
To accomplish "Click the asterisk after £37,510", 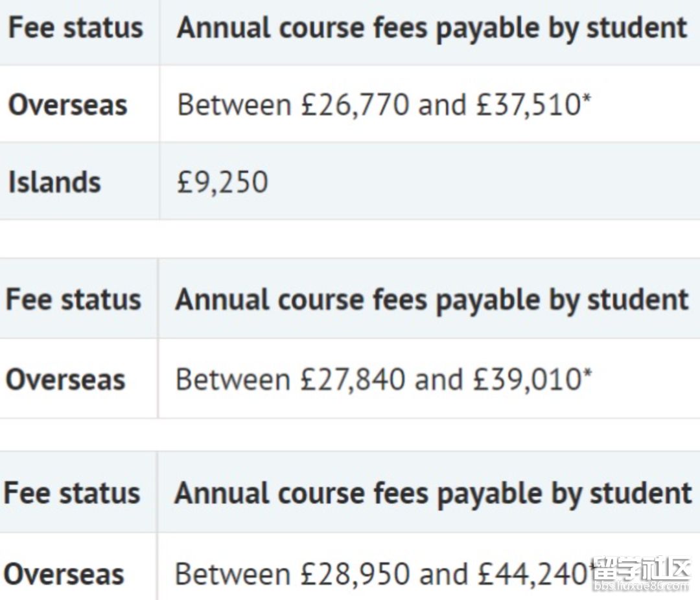I will (x=586, y=98).
